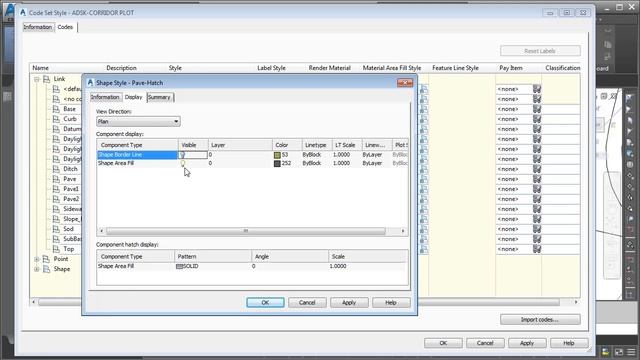640x360 pixels.
Task: Click the SOLID hatch pattern icon
Action: click(179, 267)
